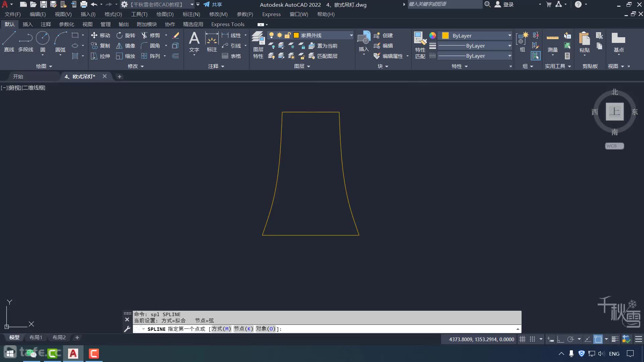The image size is (644, 362).
Task: Switch to the 插入 ribbon tab
Action: point(28,24)
